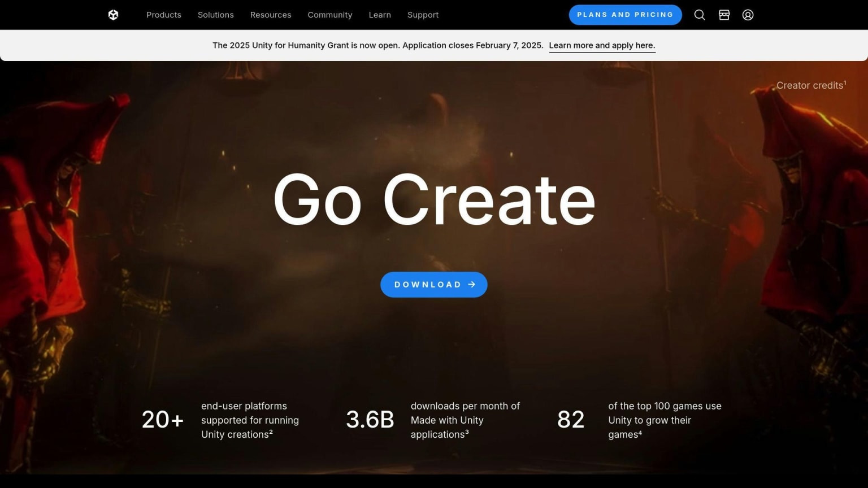Viewport: 868px width, 488px height.
Task: Open the Resources menu
Action: 271,15
